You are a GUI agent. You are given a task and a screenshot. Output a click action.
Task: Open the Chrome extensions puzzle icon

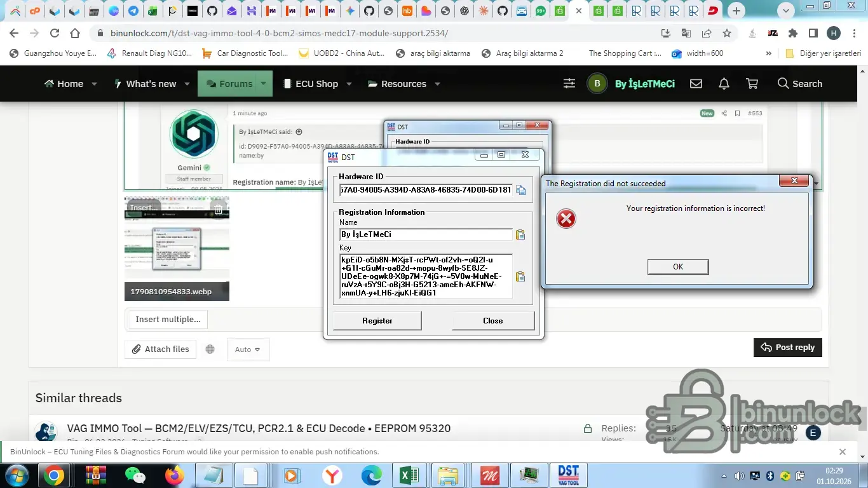[x=792, y=33]
